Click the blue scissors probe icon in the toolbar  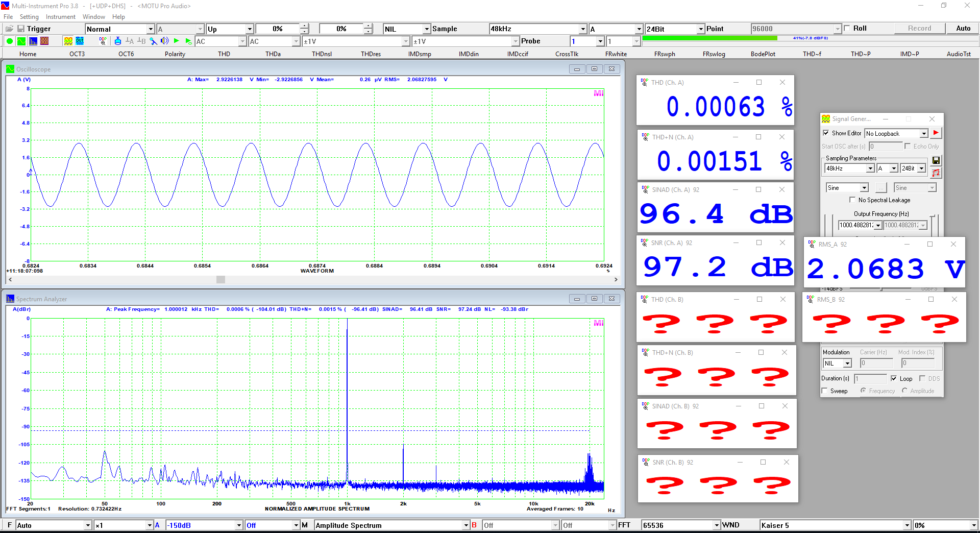click(x=153, y=41)
